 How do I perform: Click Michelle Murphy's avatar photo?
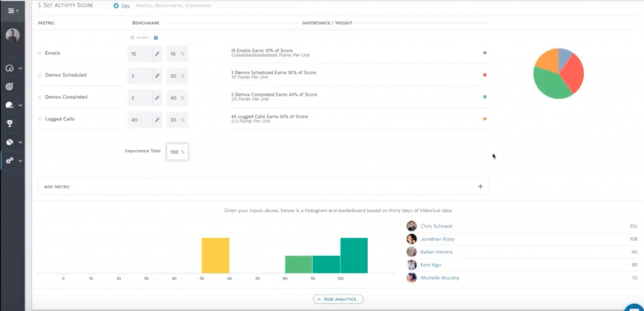click(x=411, y=278)
